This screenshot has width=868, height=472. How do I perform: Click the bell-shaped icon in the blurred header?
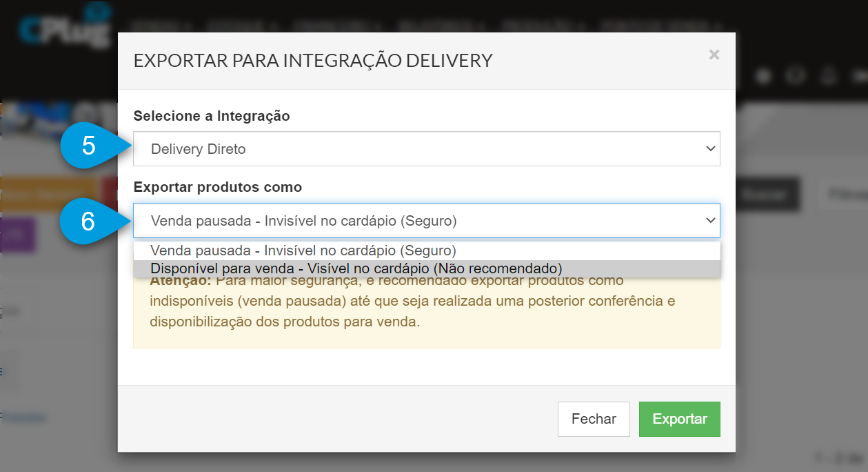tap(830, 76)
